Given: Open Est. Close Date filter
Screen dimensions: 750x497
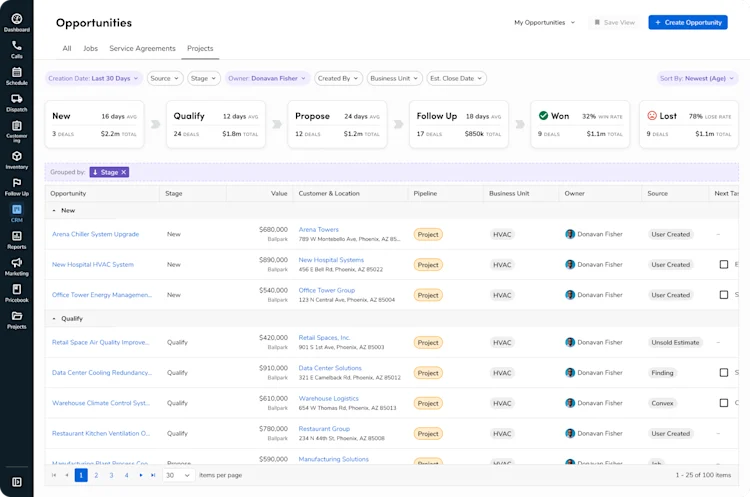Looking at the screenshot, I should coord(456,78).
